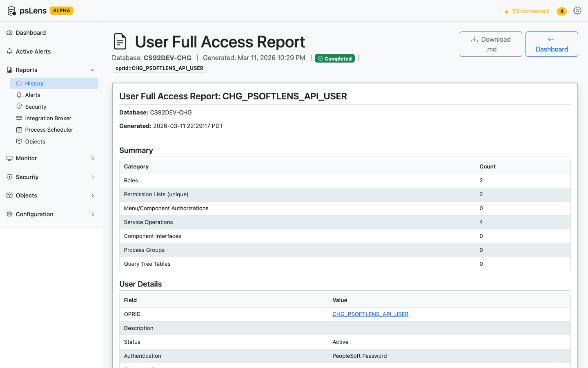Click the Query Tree Tables cell
The image size is (588, 368).
pyautogui.click(x=297, y=264)
